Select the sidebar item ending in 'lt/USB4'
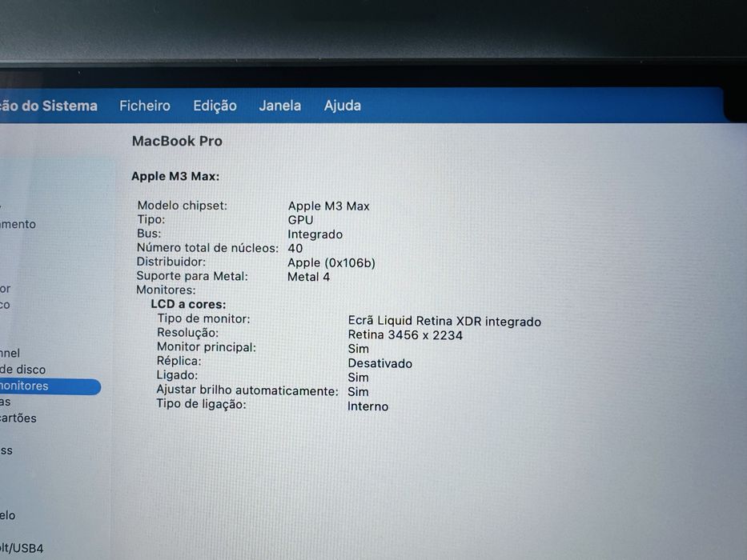This screenshot has width=747, height=560. [x=22, y=548]
